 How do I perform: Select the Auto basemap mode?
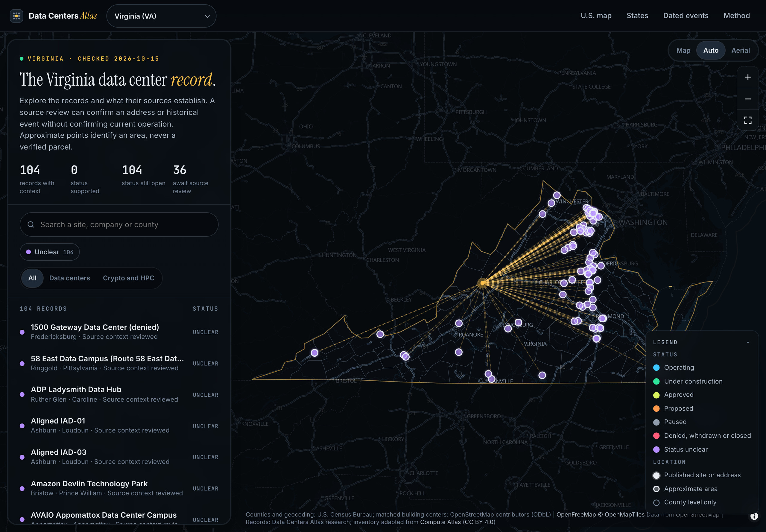(x=711, y=50)
